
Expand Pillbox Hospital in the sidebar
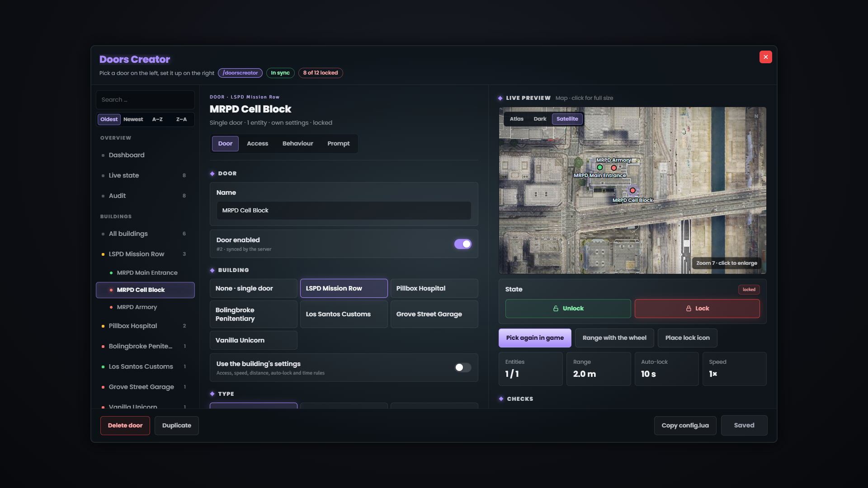pyautogui.click(x=145, y=326)
